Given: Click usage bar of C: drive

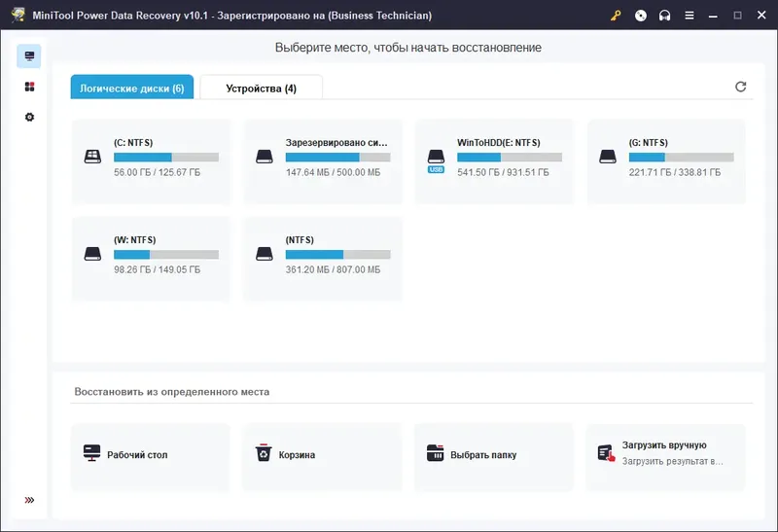Looking at the screenshot, I should (166, 158).
